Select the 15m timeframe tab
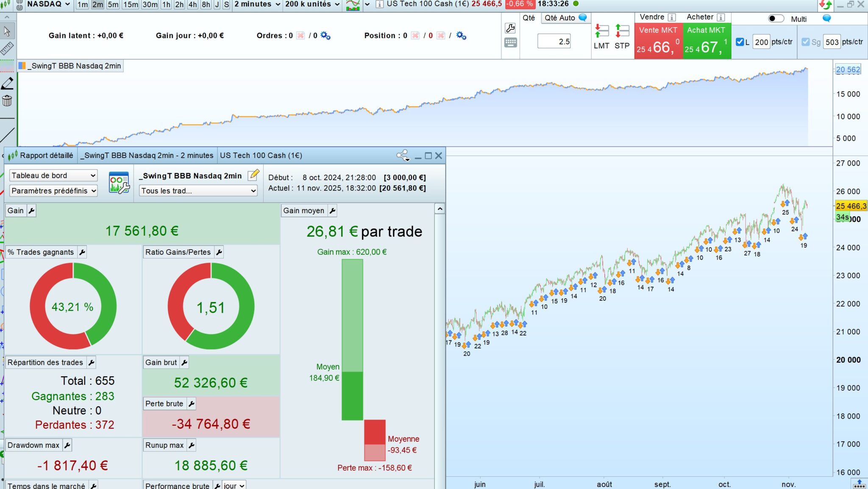This screenshot has height=489, width=868. [x=131, y=5]
